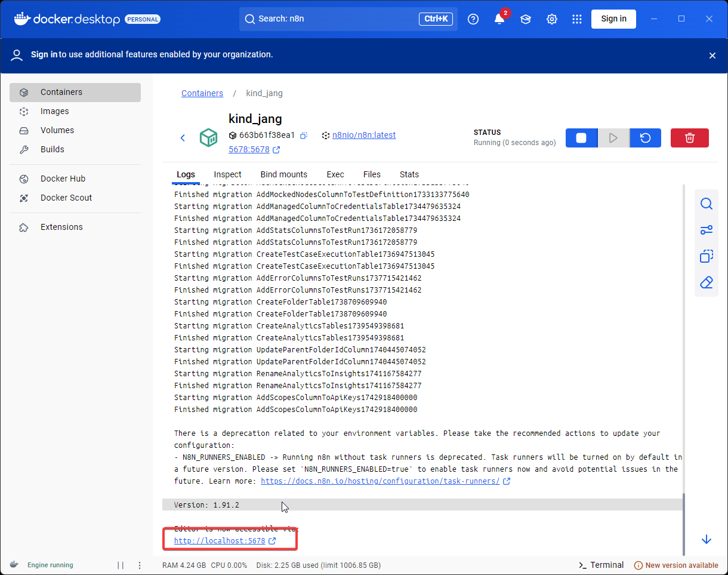The width and height of the screenshot is (728, 575).
Task: Open the notifications bell icon
Action: (499, 19)
